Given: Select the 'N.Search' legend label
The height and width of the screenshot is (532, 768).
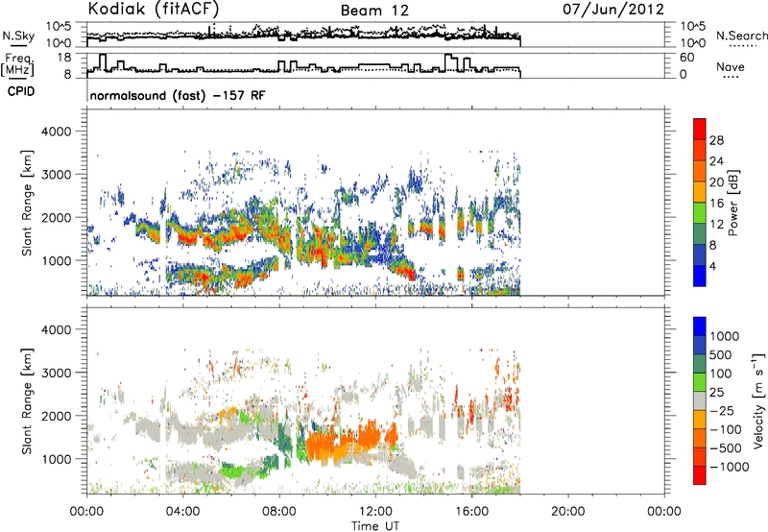Looking at the screenshot, I should [741, 36].
